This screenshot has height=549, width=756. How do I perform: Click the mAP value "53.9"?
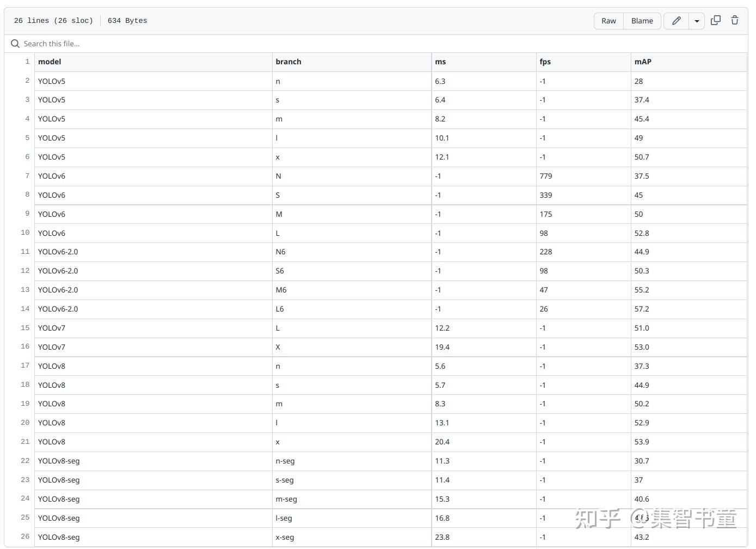tap(642, 442)
